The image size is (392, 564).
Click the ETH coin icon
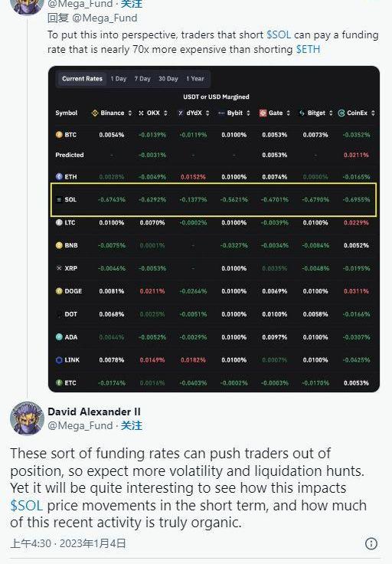[59, 176]
